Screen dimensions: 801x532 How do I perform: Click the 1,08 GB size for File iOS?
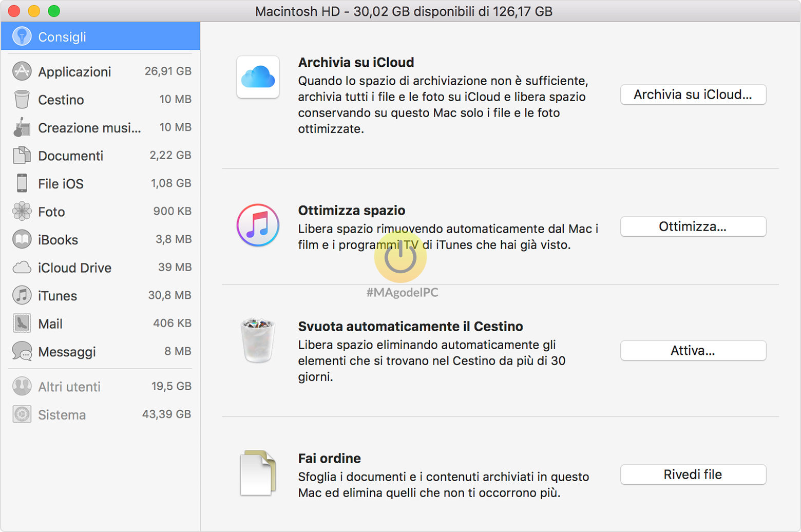(171, 183)
